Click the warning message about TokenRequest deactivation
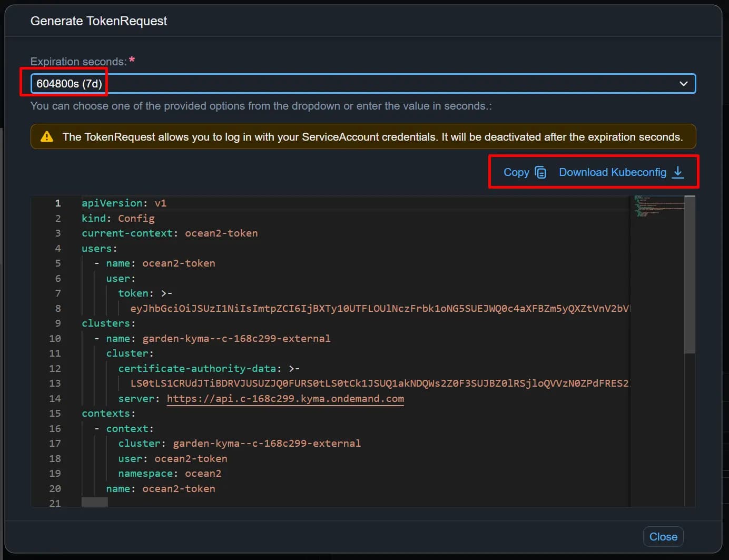729x560 pixels. (372, 137)
